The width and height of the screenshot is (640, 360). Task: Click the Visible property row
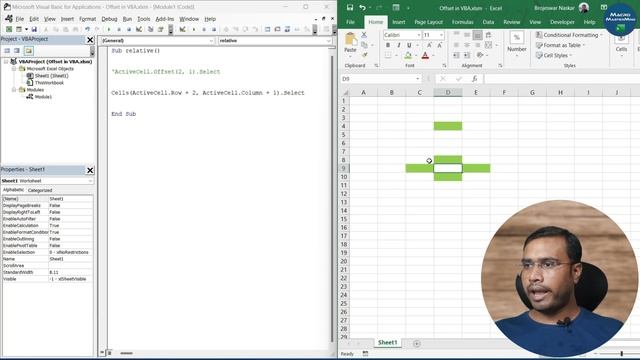pos(47,279)
